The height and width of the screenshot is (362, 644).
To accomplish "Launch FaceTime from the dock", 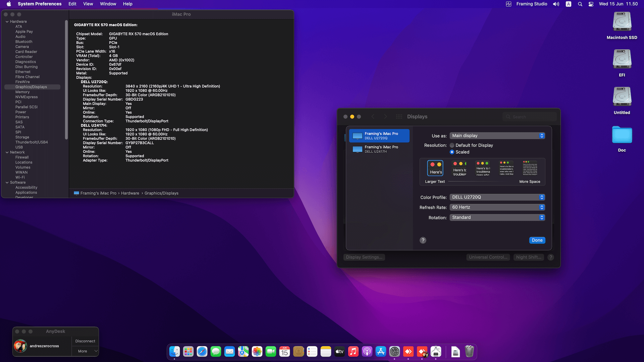I will [271, 351].
